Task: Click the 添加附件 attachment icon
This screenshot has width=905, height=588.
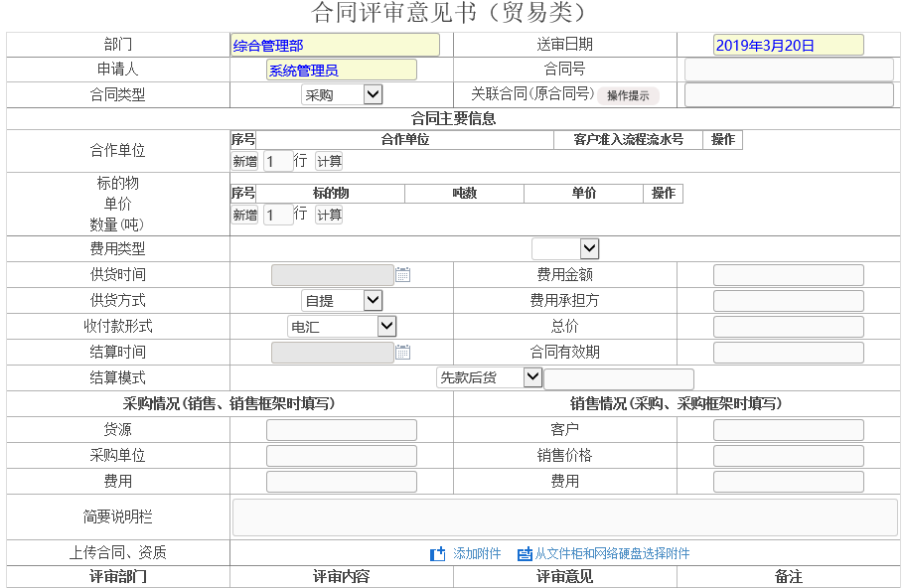Action: click(x=437, y=554)
